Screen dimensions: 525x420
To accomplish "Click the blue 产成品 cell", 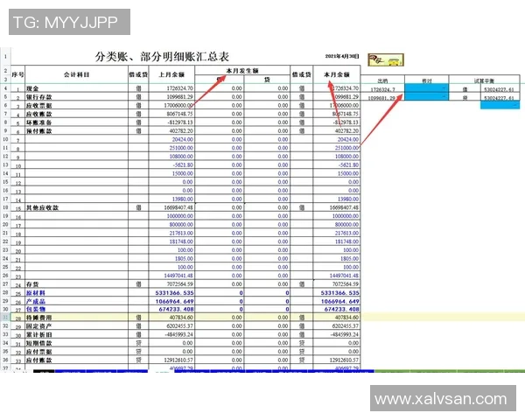I will pos(77,301).
